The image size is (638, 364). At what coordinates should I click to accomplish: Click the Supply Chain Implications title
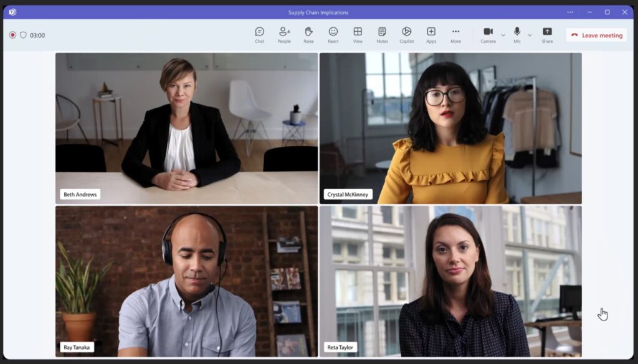(318, 11)
